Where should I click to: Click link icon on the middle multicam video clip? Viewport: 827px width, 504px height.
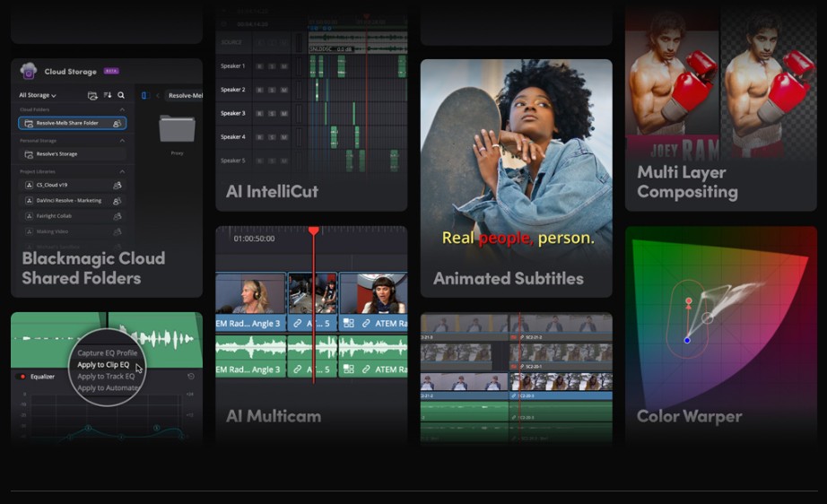(x=298, y=324)
